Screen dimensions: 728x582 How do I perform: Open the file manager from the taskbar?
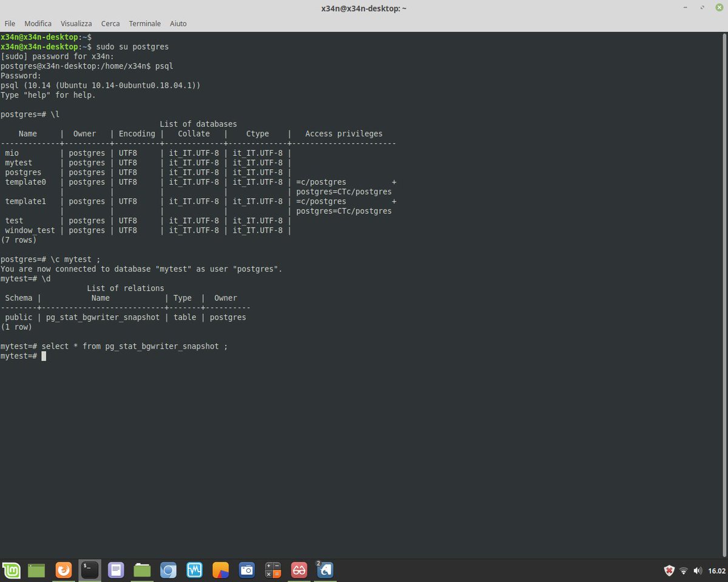[x=141, y=570]
